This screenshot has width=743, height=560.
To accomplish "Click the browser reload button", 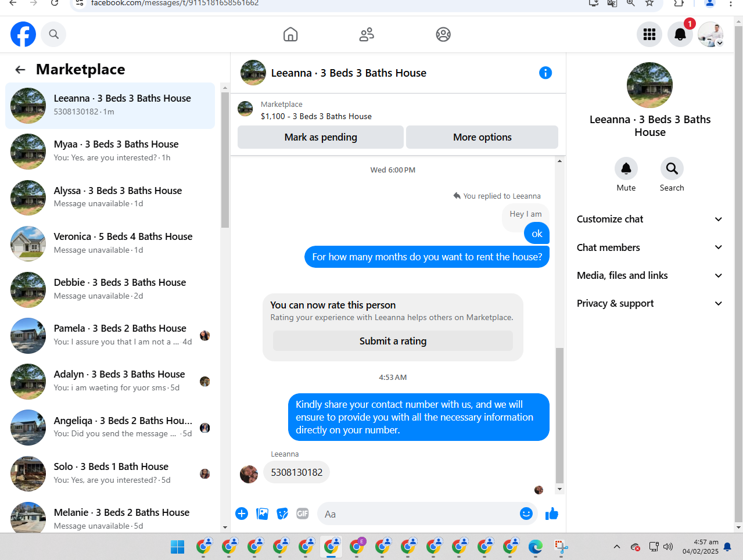I will click(55, 3).
